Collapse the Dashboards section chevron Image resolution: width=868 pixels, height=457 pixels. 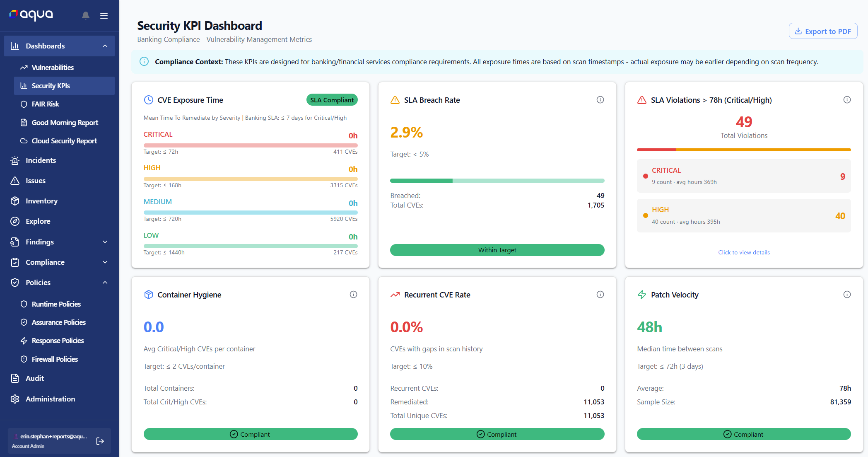[x=105, y=46]
